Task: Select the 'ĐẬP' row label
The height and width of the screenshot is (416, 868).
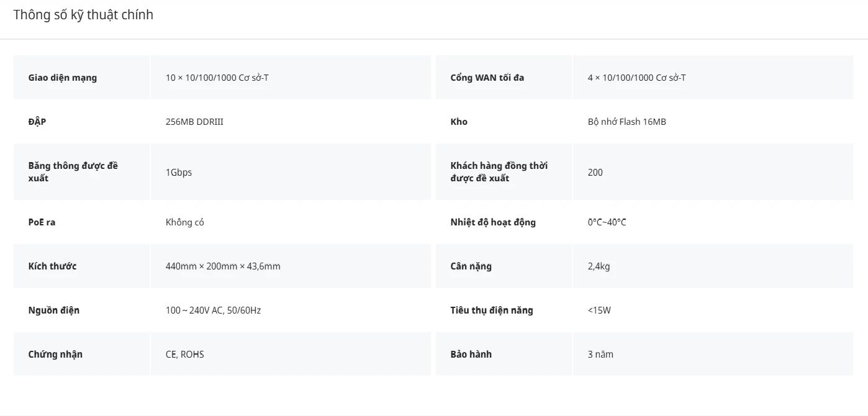Action: click(x=37, y=122)
